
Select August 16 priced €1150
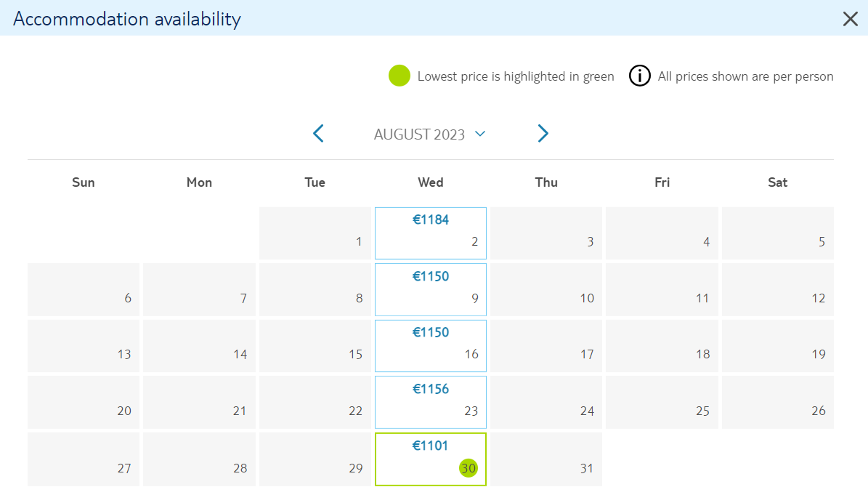[x=431, y=346]
